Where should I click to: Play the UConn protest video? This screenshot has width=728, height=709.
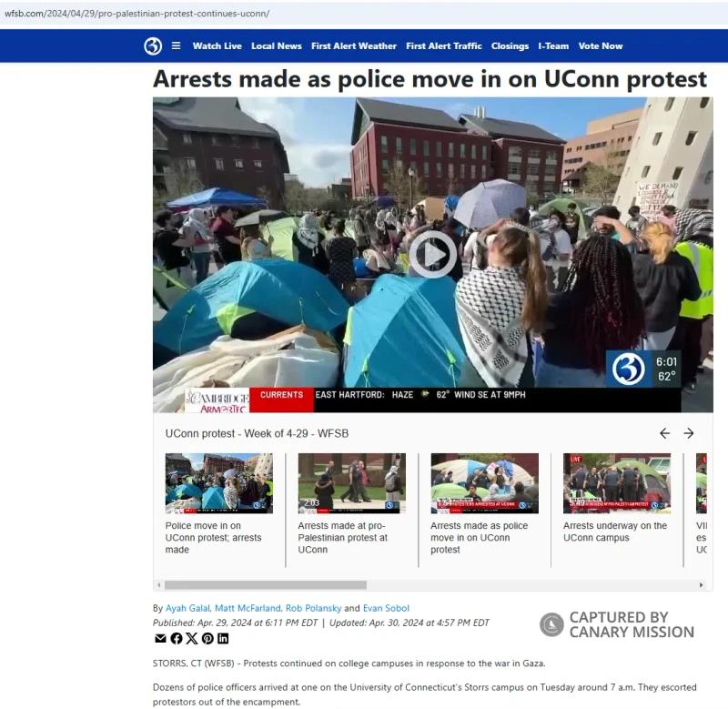[x=433, y=255]
